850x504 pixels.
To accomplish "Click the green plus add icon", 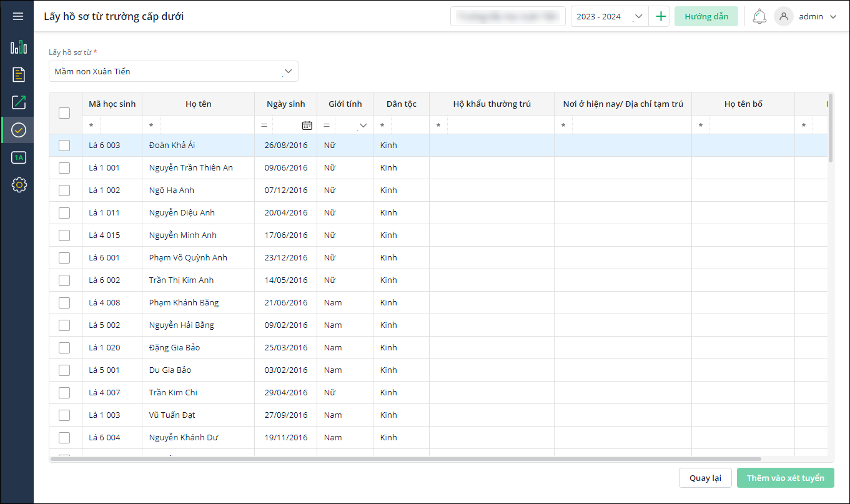I will pos(661,17).
